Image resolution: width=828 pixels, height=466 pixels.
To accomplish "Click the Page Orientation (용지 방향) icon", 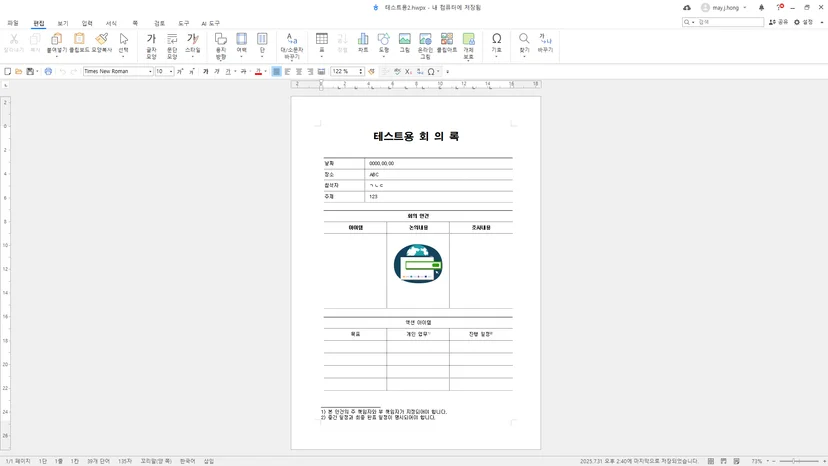I will pyautogui.click(x=221, y=39).
